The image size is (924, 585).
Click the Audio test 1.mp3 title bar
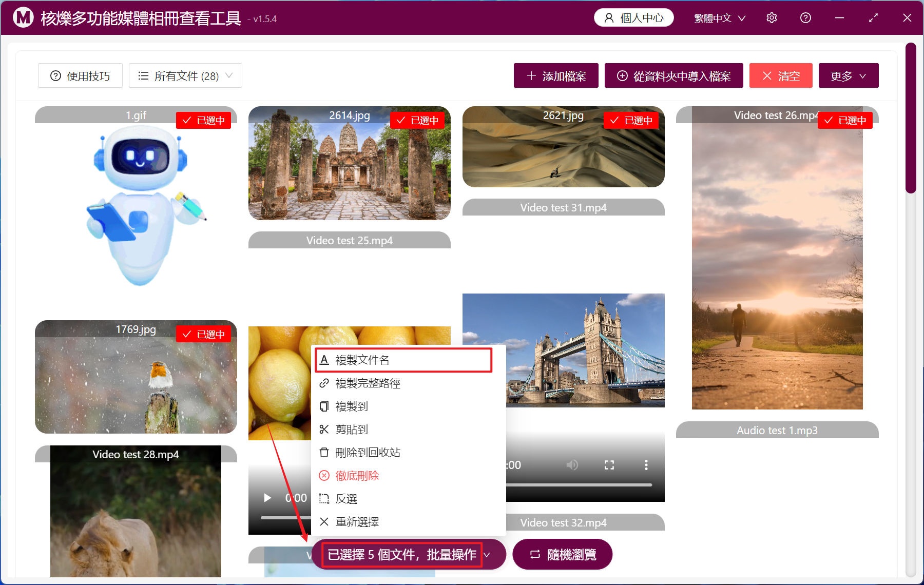coord(777,430)
